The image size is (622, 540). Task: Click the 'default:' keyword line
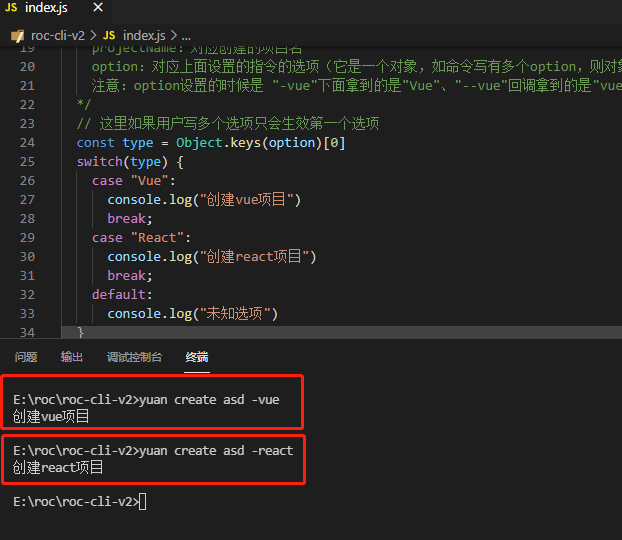122,295
